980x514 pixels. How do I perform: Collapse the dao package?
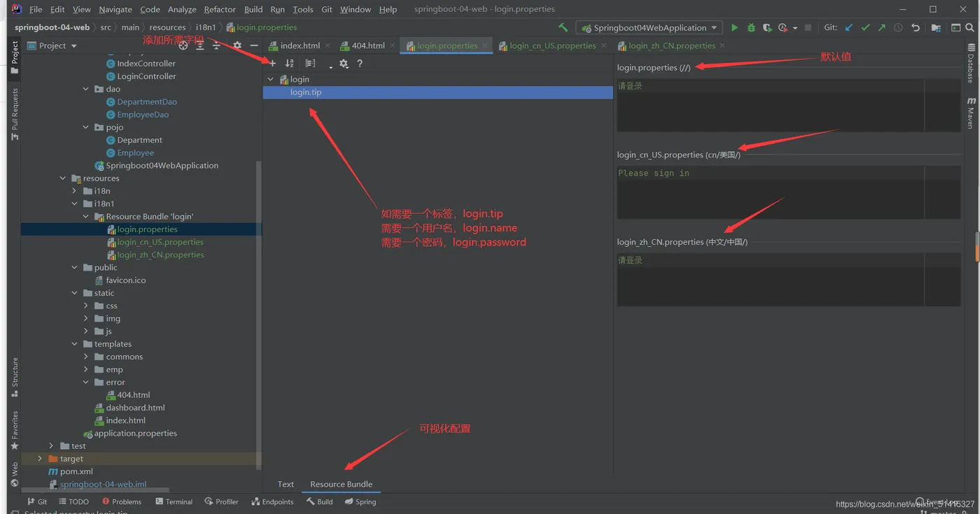point(86,89)
